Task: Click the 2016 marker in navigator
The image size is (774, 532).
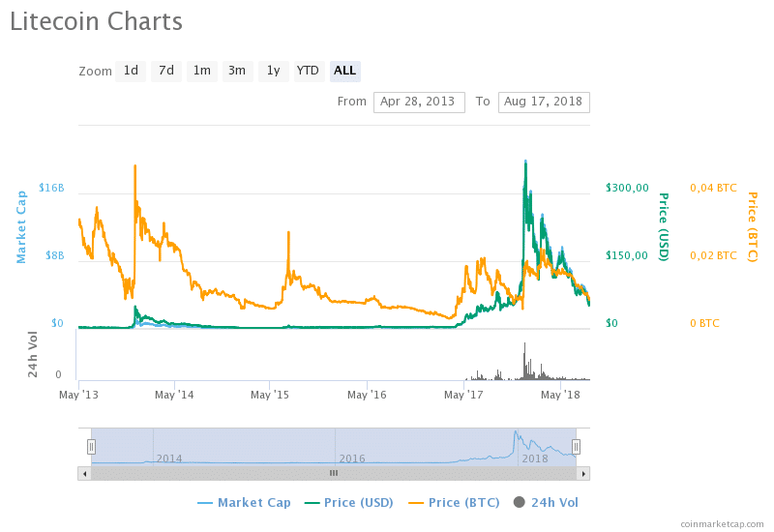Action: click(x=352, y=458)
